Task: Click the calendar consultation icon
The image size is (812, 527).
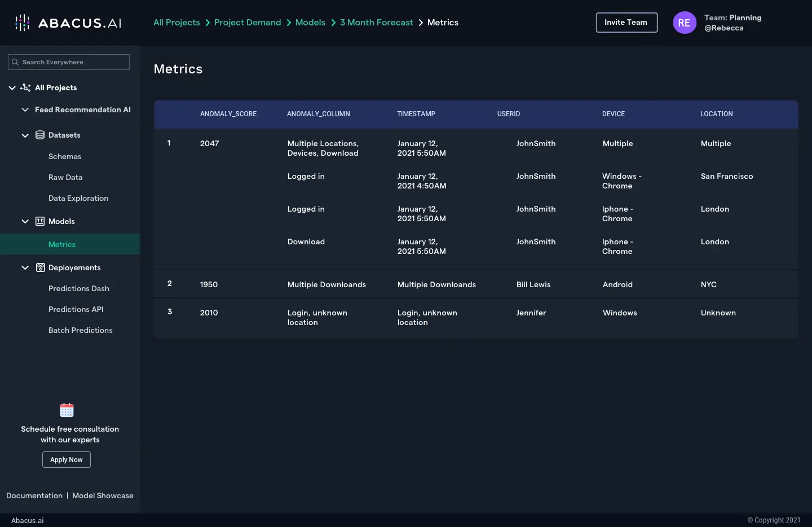Action: tap(67, 410)
